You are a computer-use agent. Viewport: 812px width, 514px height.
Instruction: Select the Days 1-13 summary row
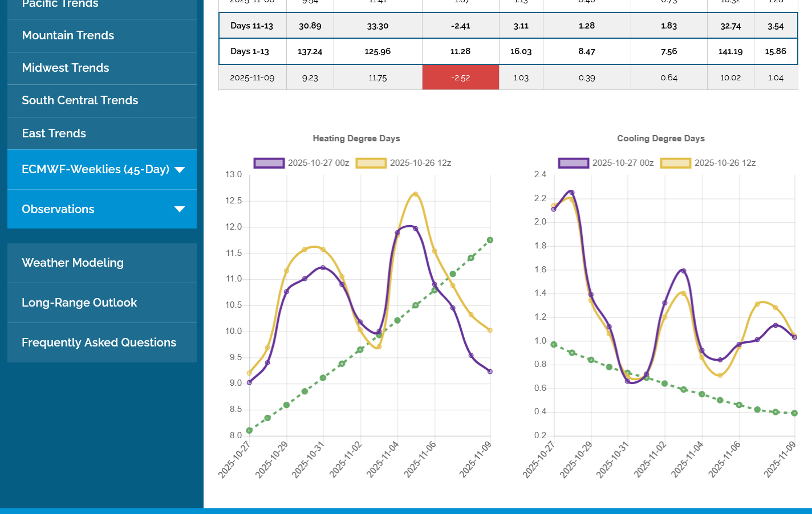[x=250, y=51]
